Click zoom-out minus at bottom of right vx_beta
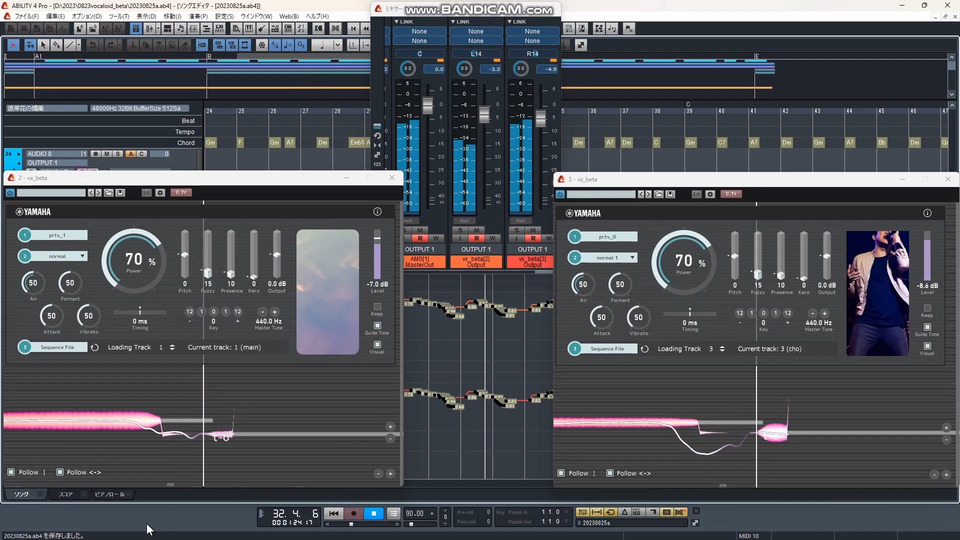 tap(934, 474)
